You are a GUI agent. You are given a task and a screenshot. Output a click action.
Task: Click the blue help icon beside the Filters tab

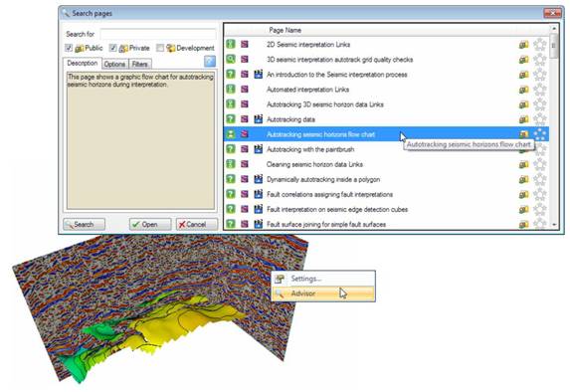point(210,61)
